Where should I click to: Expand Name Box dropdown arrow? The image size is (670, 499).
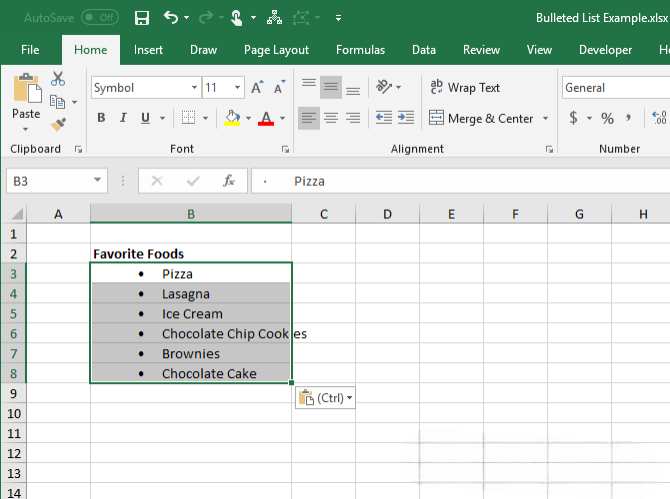tap(97, 180)
